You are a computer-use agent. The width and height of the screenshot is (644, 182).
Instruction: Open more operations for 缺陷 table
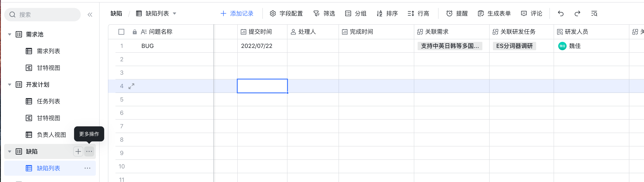tap(89, 151)
